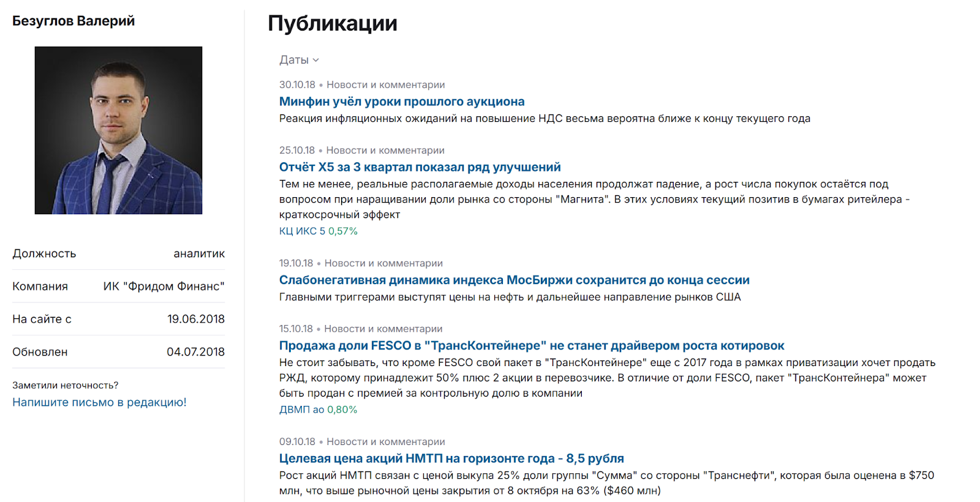Open article Продажа доли FESCO в ТрансКонтейнере
The image size is (980, 502).
coord(532,346)
